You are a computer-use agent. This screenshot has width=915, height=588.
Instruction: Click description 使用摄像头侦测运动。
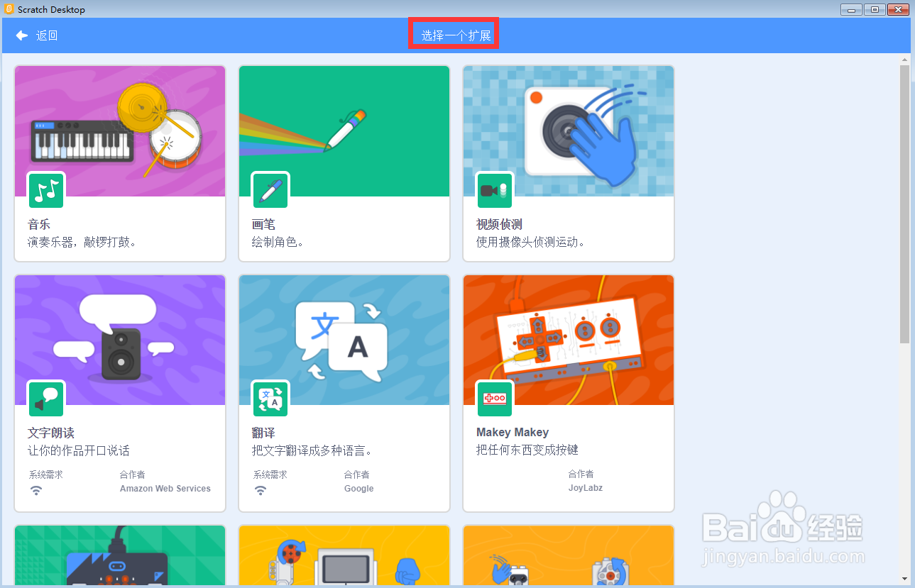pos(531,242)
